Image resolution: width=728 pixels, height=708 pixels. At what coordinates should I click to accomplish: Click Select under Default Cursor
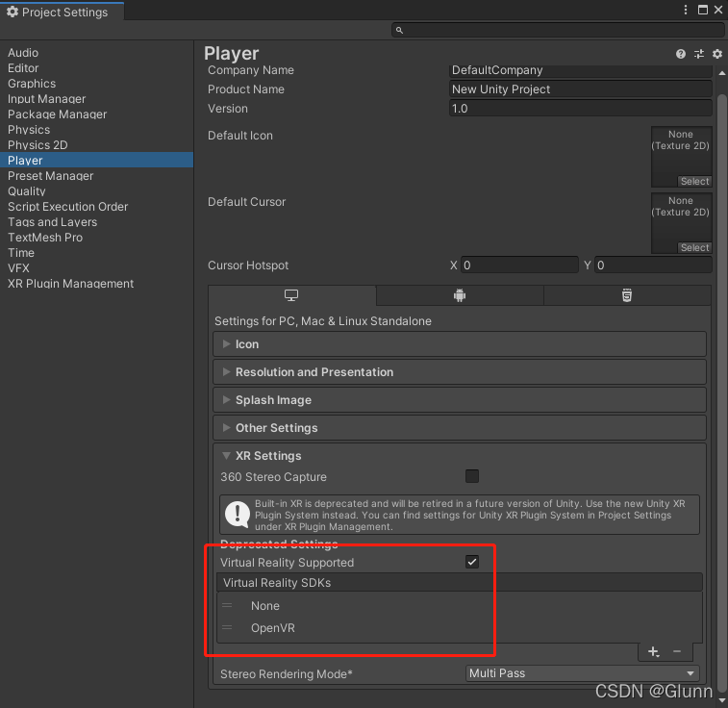(x=694, y=247)
